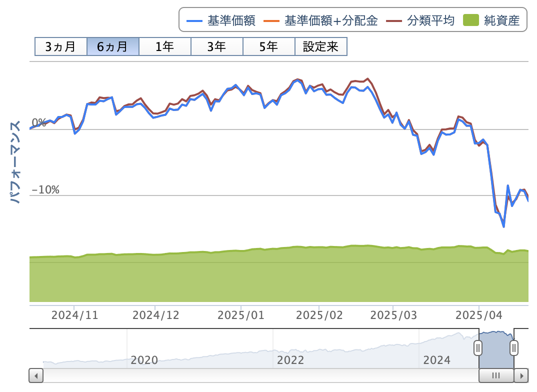Toggle the 基準価額+分配金 legend series
The width and height of the screenshot is (537, 392).
(320, 20)
